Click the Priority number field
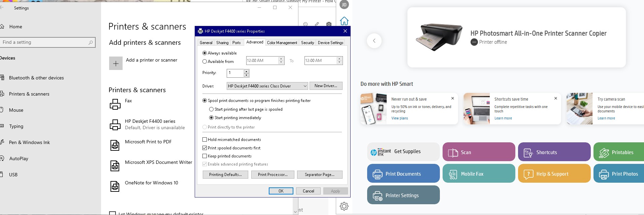The image size is (644, 215). tap(235, 73)
